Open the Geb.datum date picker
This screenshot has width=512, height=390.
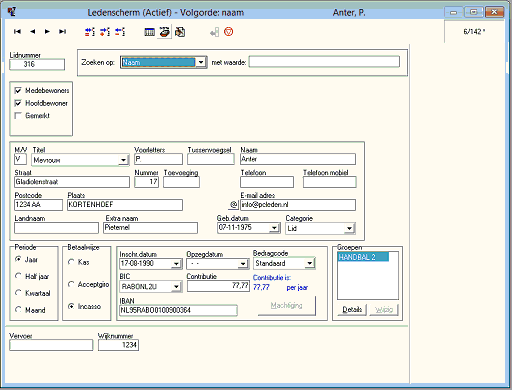coord(274,228)
